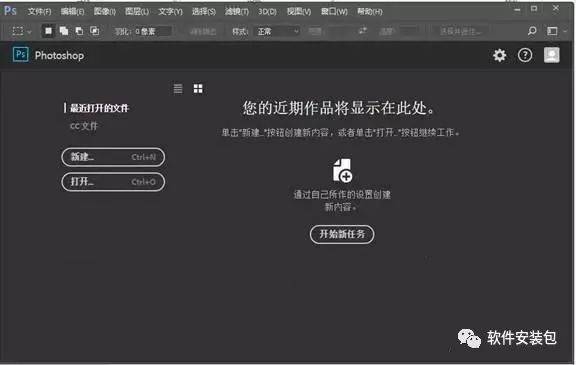Screen dimensions: 576x365
Task: Click the swap width and height icon
Action: click(363, 31)
